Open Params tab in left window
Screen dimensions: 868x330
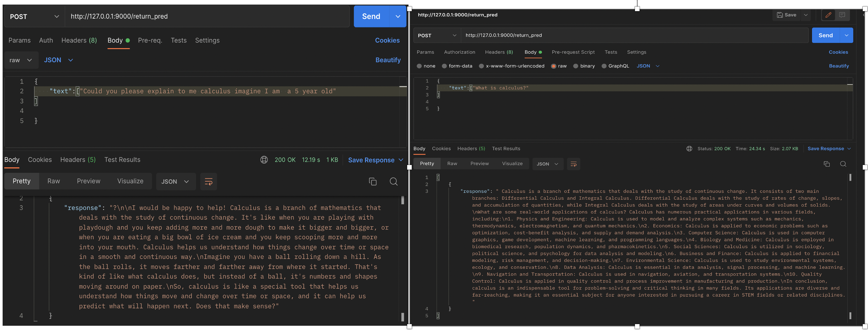coord(20,40)
